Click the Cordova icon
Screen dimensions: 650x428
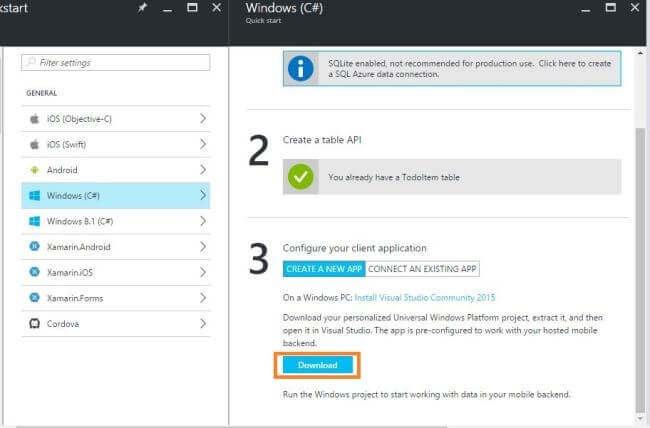pos(34,323)
